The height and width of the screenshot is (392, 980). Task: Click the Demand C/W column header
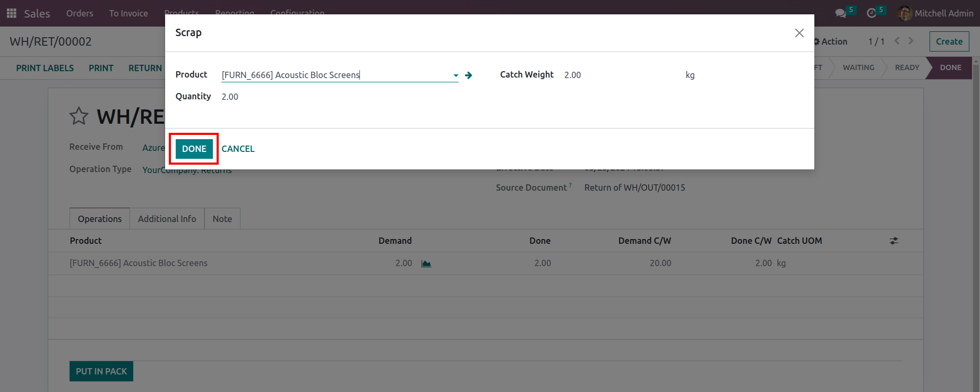click(644, 241)
